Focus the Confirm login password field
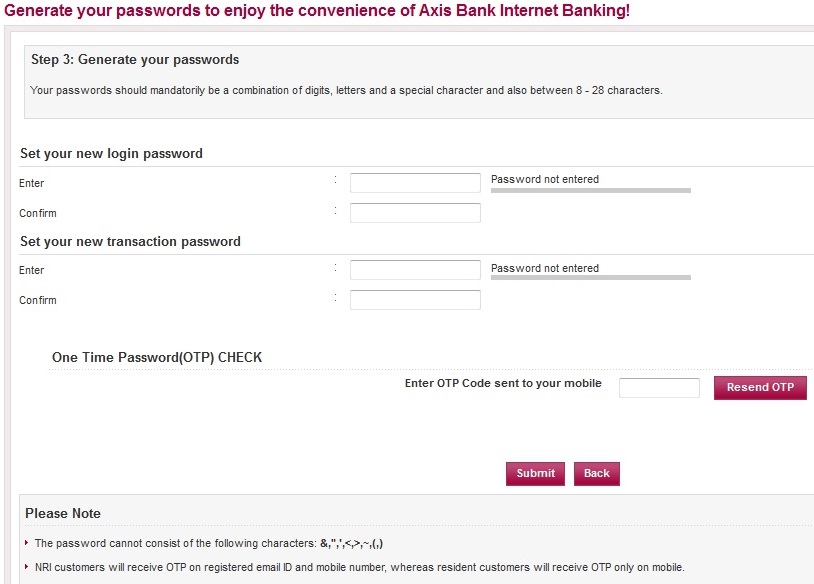 coord(415,213)
